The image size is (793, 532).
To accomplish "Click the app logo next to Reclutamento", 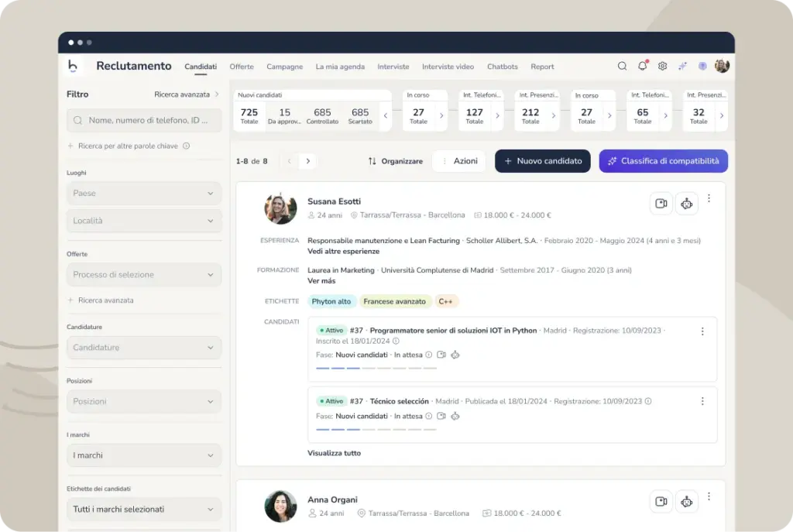I will coord(73,66).
